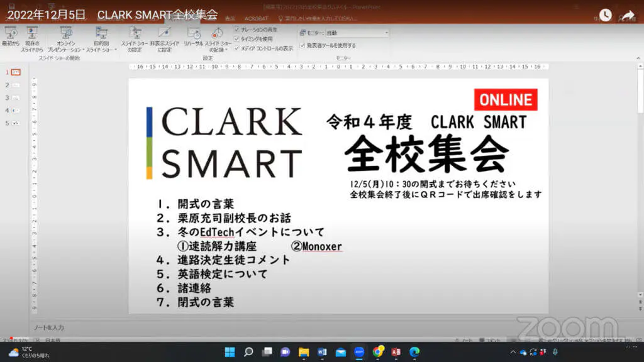Click agenda item 諸連絡
Screen dimensions: 644x362
(194, 288)
